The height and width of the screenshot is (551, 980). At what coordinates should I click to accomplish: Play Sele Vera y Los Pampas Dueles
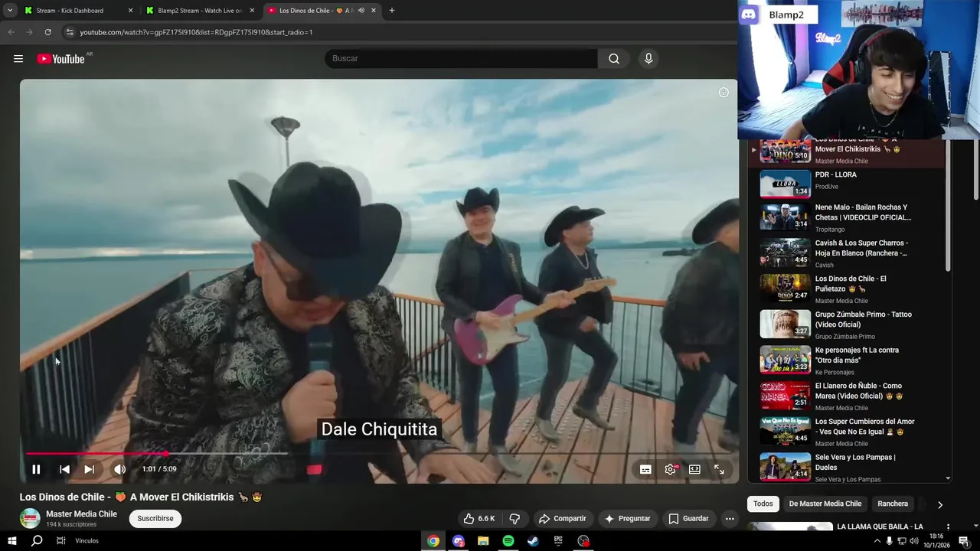coord(847,468)
